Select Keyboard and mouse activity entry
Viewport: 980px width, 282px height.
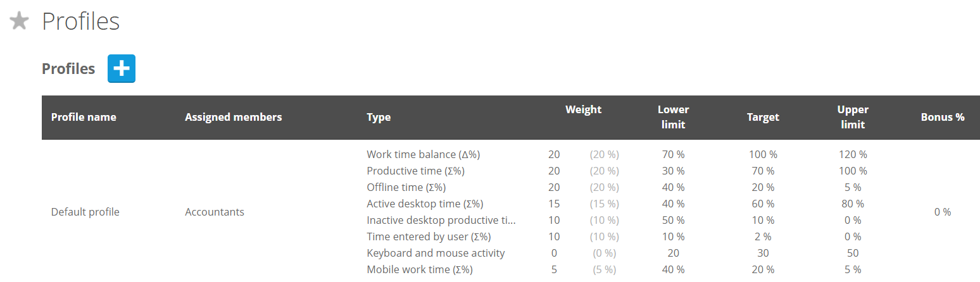pos(436,253)
